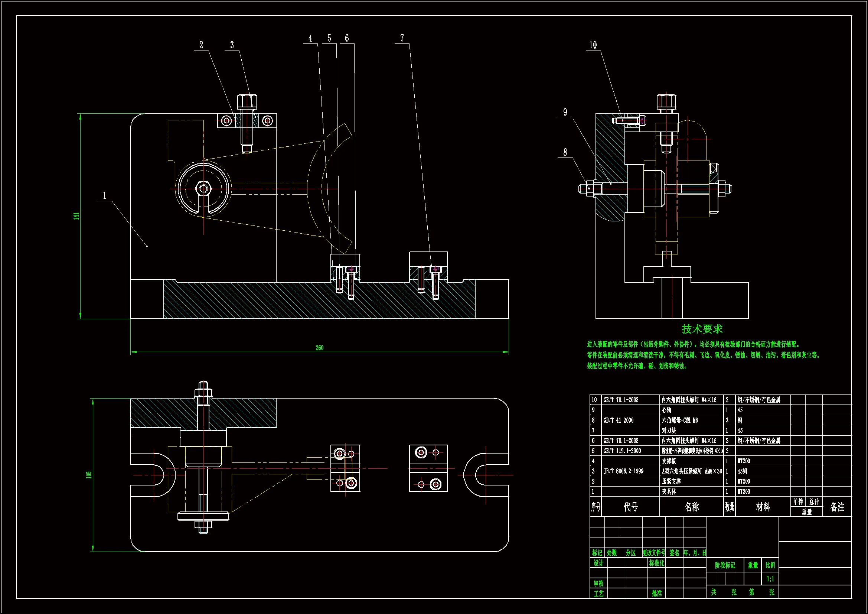
Task: Select the 材料 column header cell
Action: 763,507
